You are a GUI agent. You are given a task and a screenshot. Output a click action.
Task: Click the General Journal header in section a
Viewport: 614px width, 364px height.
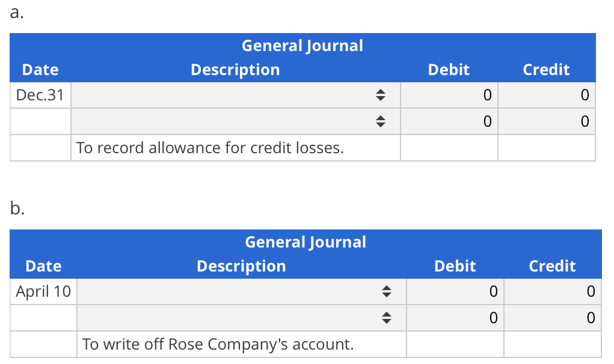pyautogui.click(x=302, y=45)
